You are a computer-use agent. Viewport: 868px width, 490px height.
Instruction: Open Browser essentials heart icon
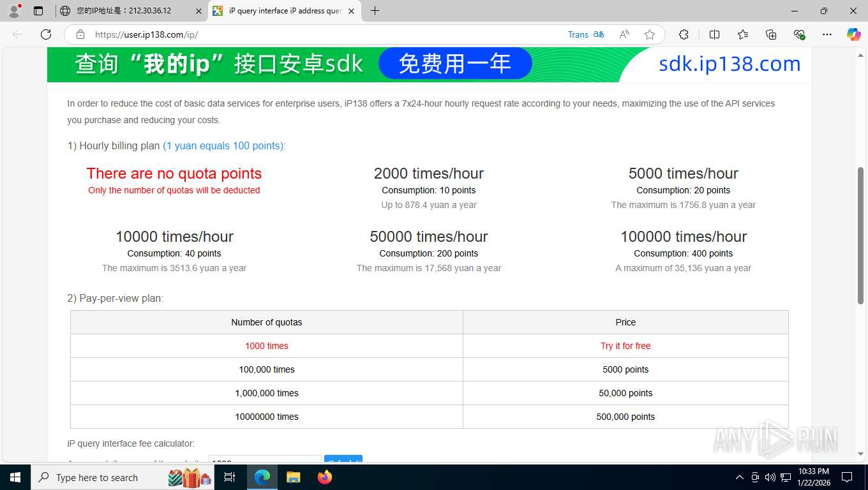[799, 34]
